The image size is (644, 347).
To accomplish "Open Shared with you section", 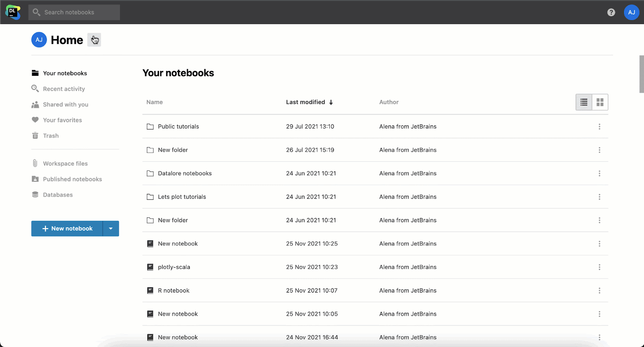I will [x=65, y=105].
